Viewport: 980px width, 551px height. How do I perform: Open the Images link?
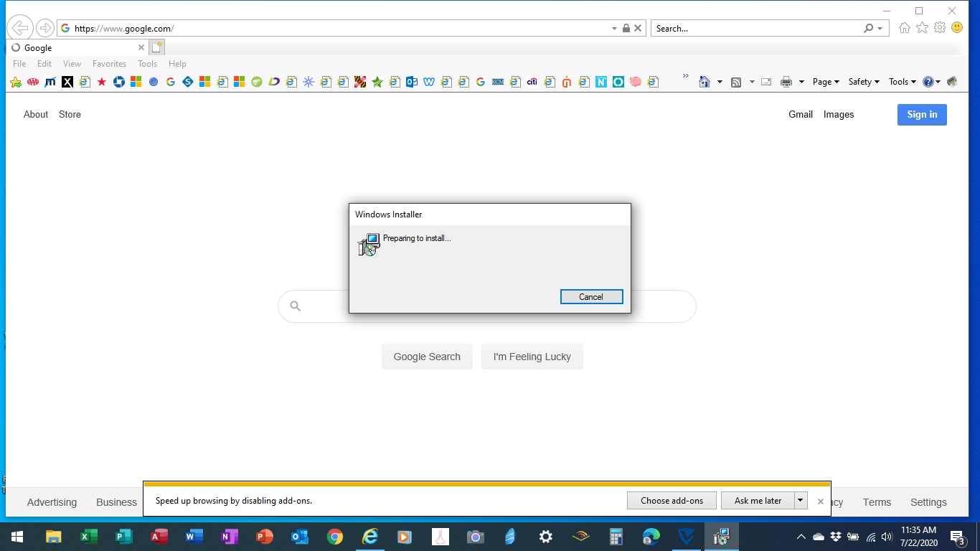click(839, 115)
